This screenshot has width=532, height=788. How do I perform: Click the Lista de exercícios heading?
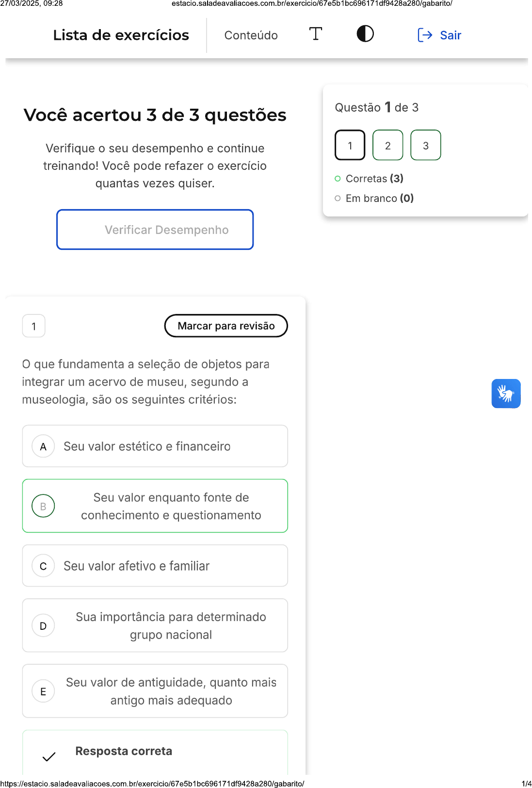click(121, 35)
